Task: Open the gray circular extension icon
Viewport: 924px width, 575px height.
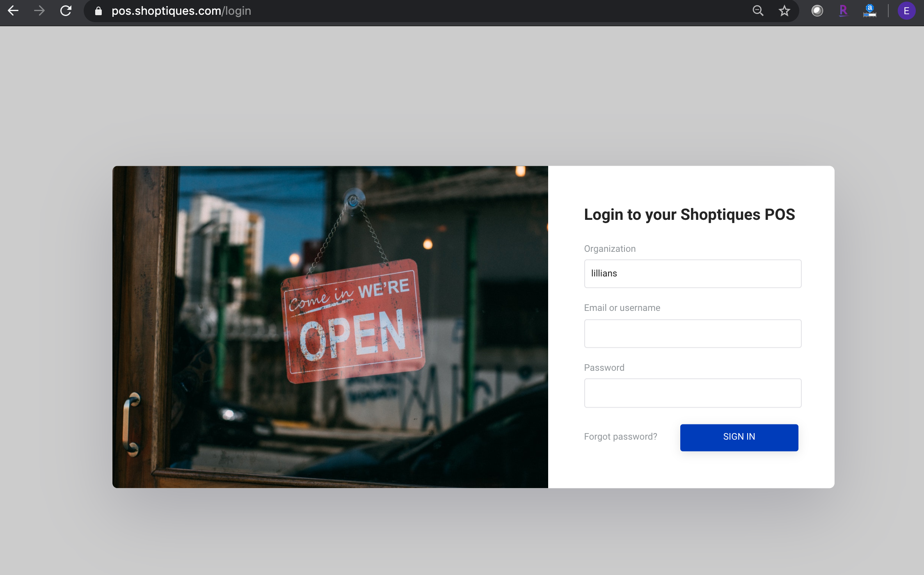Action: tap(817, 11)
